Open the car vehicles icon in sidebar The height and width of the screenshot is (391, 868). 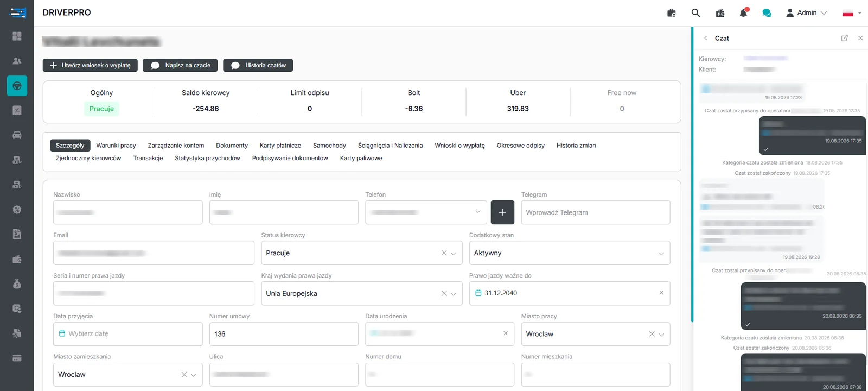[17, 135]
